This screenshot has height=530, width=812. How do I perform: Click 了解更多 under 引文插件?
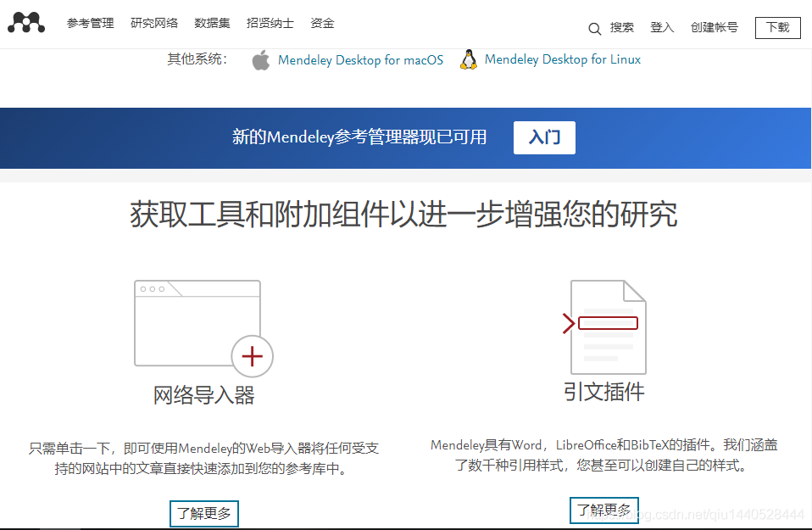click(603, 510)
